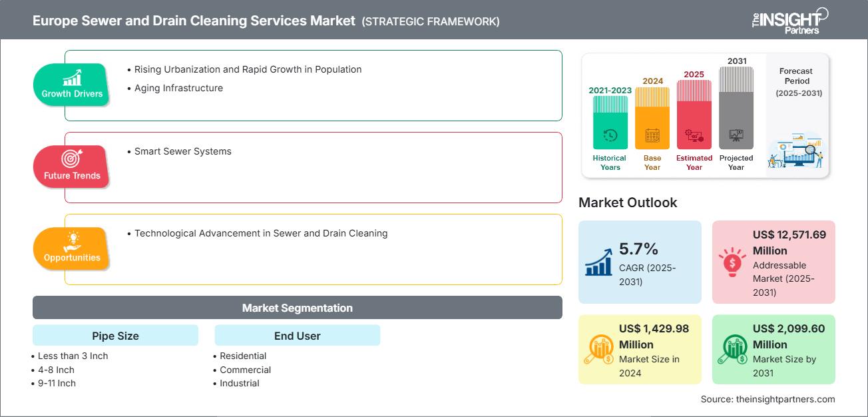Image resolution: width=868 pixels, height=417 pixels.
Task: Select the End User segmentation header
Action: point(297,336)
